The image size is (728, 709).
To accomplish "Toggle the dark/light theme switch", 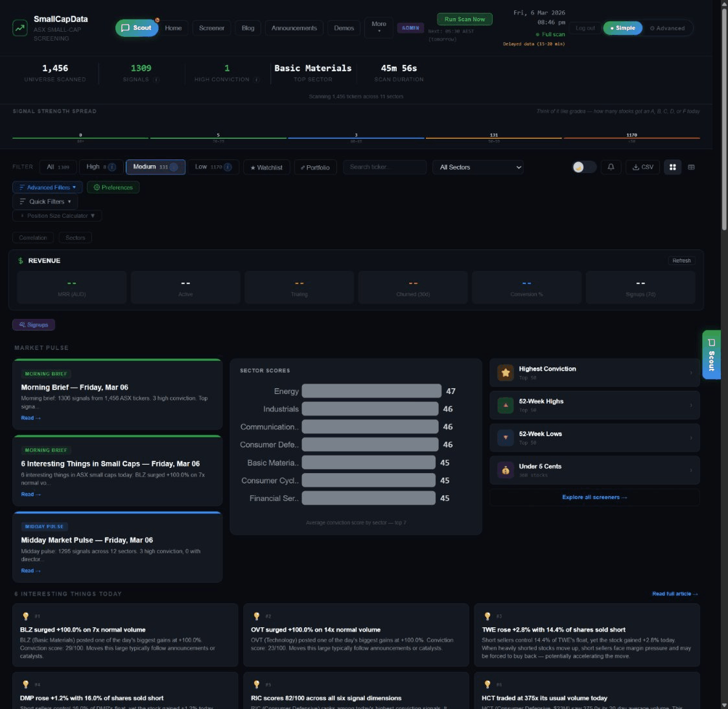I will (x=583, y=167).
